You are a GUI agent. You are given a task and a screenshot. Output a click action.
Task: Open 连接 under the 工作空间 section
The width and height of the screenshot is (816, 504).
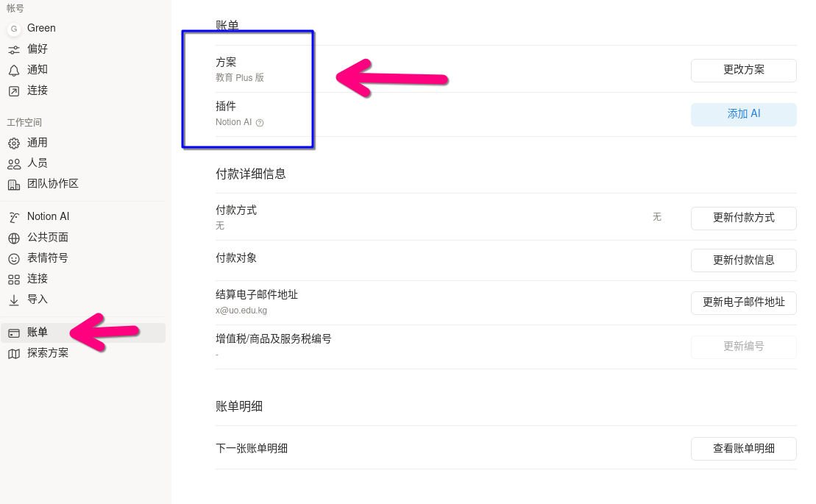coord(38,279)
